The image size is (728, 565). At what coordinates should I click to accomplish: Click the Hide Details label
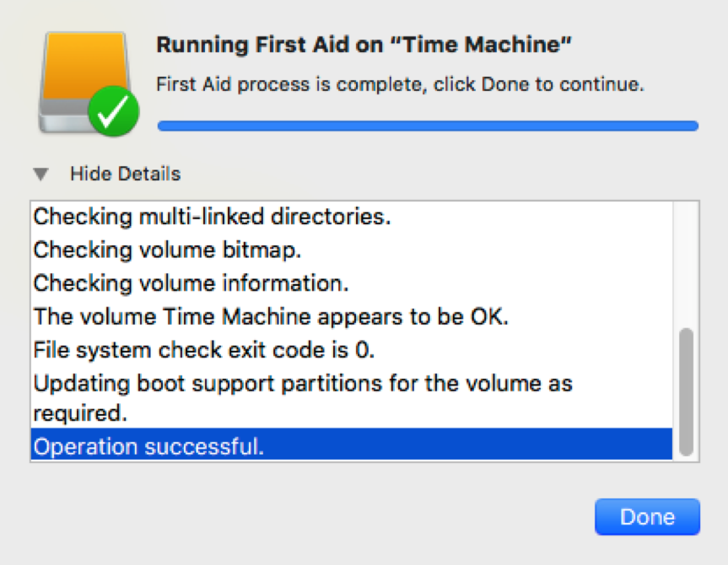[125, 174]
